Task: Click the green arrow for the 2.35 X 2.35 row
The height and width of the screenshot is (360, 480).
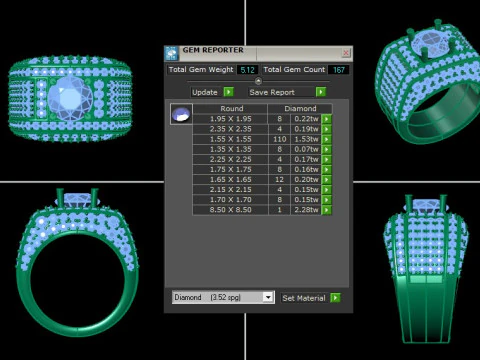Action: 327,129
